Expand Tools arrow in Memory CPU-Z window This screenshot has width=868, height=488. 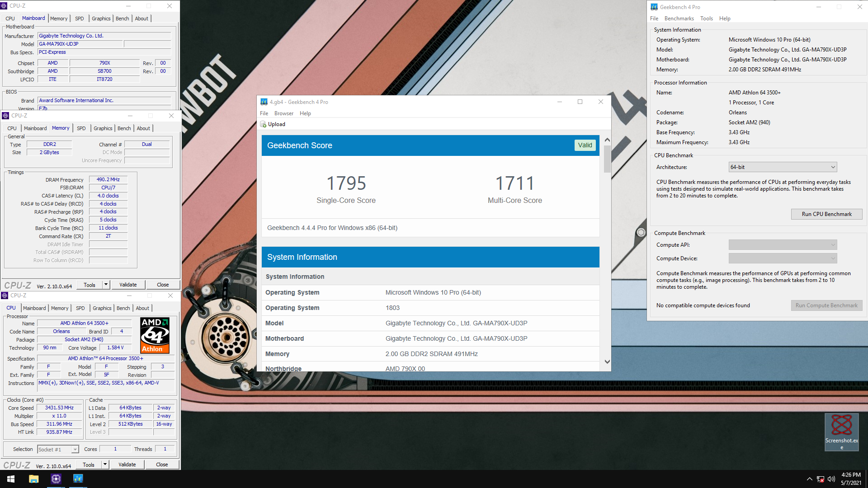coord(106,285)
